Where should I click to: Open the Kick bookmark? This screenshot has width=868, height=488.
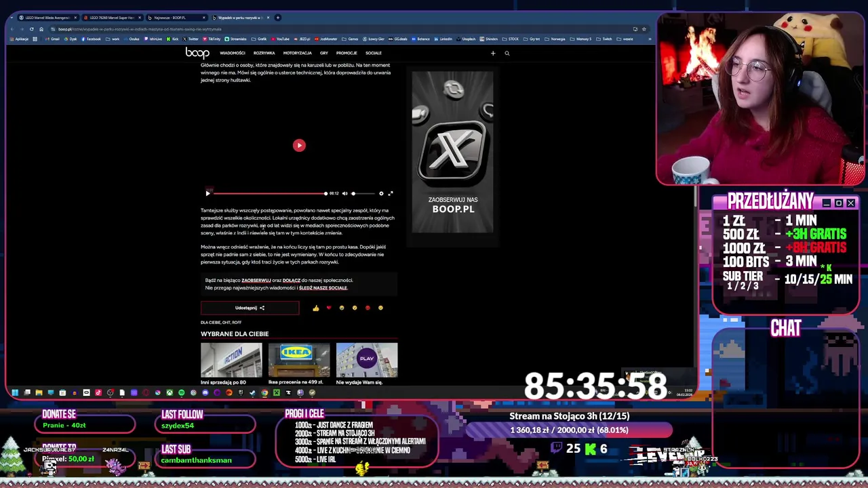pos(172,39)
